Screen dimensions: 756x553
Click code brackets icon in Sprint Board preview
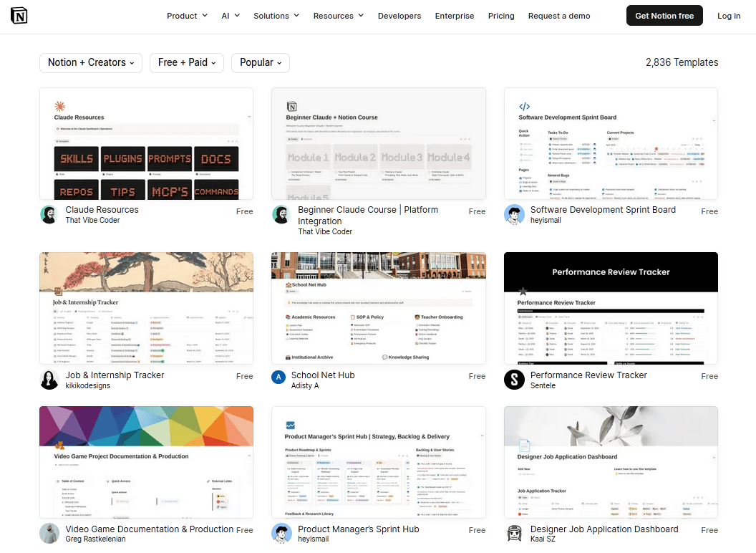click(525, 107)
